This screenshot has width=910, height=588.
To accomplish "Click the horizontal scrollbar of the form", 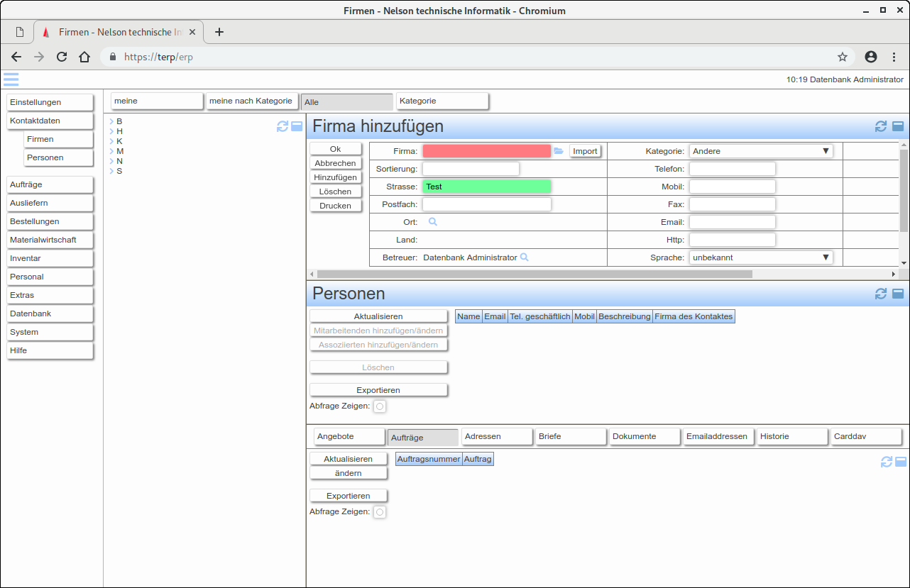I will pos(534,274).
